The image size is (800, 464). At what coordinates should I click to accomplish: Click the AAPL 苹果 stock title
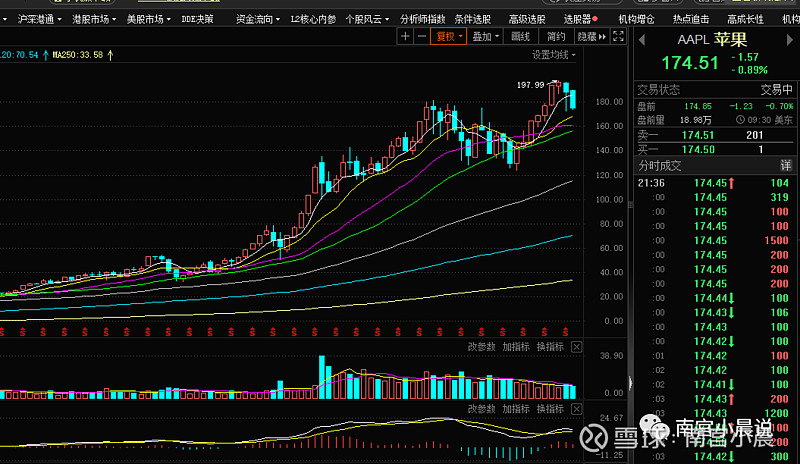[712, 40]
